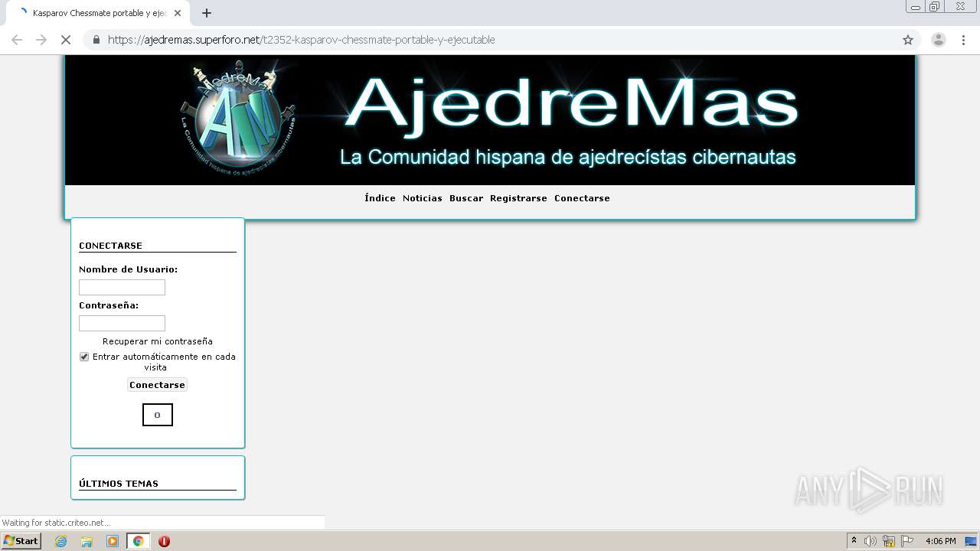This screenshot has height=551, width=980.
Task: Click the browser forward arrow
Action: click(x=41, y=40)
